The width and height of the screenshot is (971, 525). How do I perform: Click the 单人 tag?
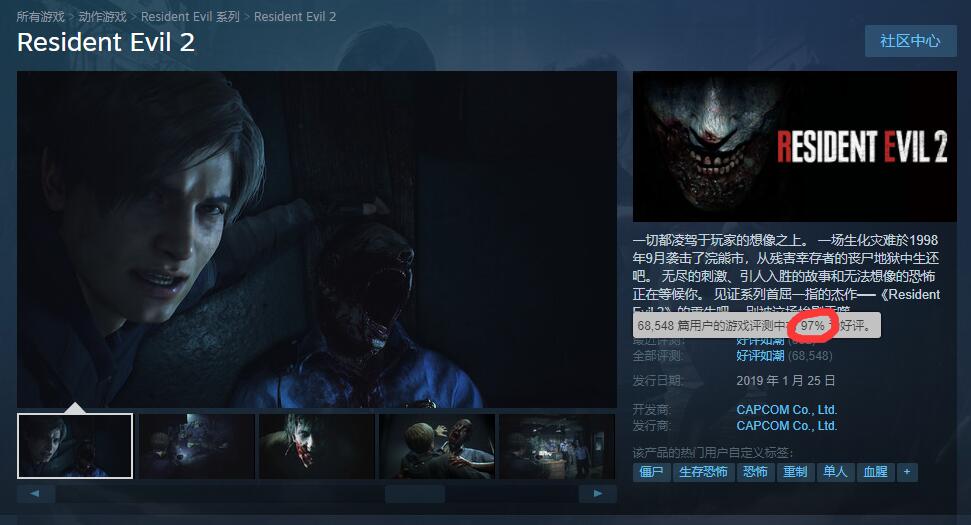(x=835, y=472)
